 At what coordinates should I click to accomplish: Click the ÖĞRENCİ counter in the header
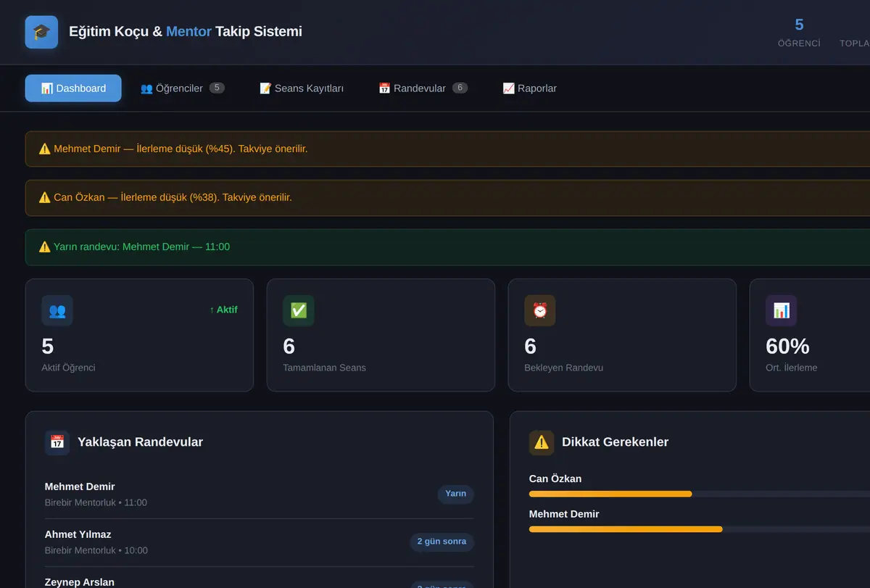coord(799,33)
